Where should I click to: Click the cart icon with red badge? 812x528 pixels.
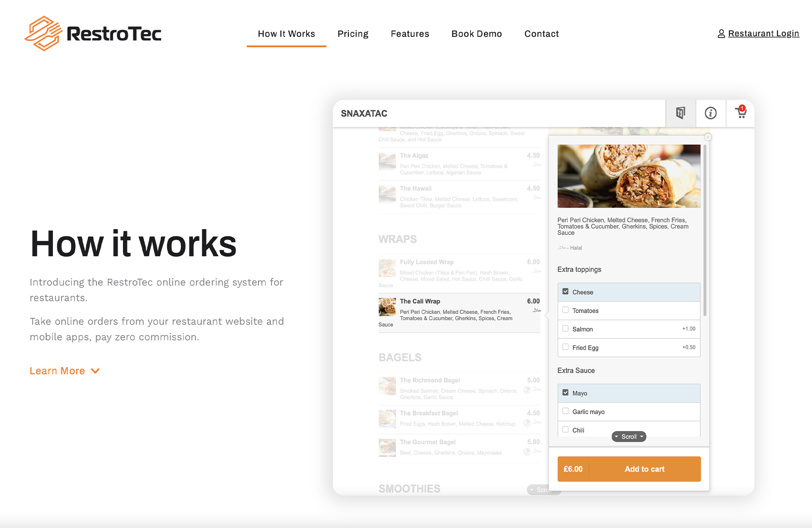tap(741, 113)
